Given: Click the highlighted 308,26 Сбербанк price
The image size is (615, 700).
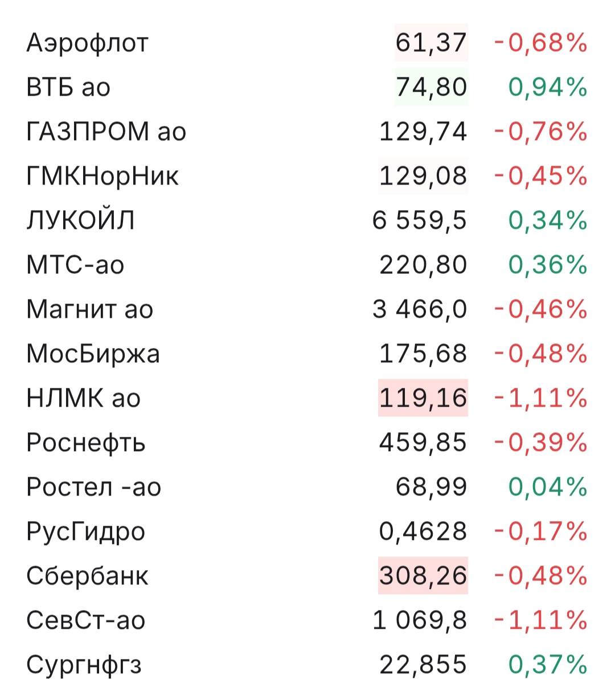Looking at the screenshot, I should click(423, 575).
